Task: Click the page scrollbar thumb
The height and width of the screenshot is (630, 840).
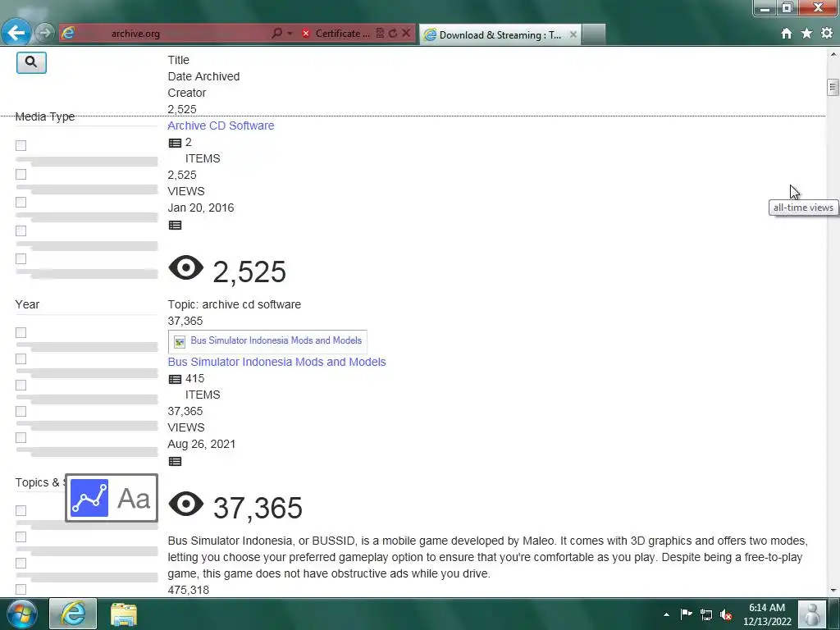Action: pos(833,87)
